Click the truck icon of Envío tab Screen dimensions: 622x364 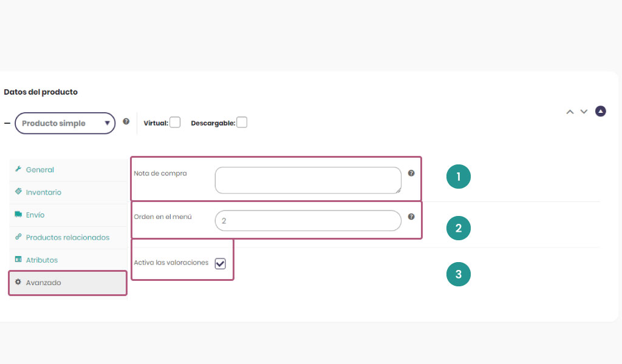[18, 214]
